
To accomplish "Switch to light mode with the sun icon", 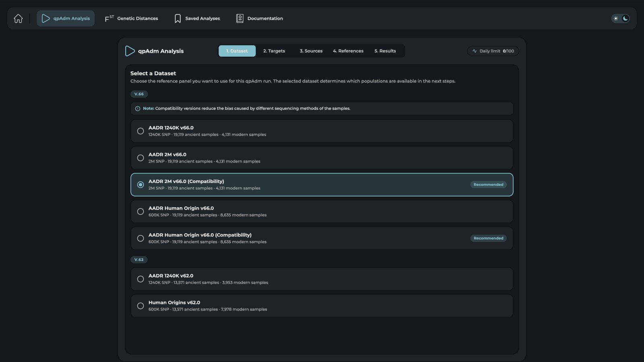I will coord(616,19).
